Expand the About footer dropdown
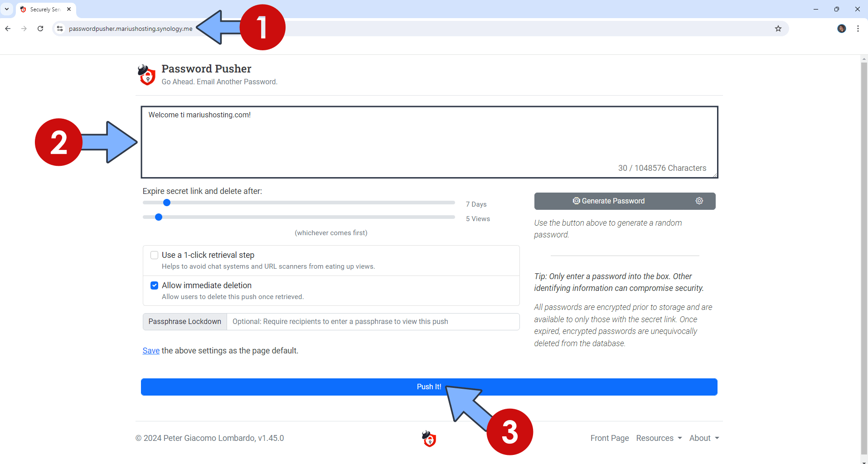 pos(704,438)
